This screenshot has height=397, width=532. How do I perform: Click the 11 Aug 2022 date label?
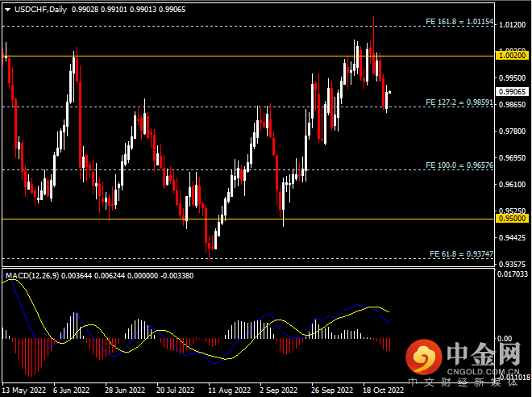tap(230, 391)
